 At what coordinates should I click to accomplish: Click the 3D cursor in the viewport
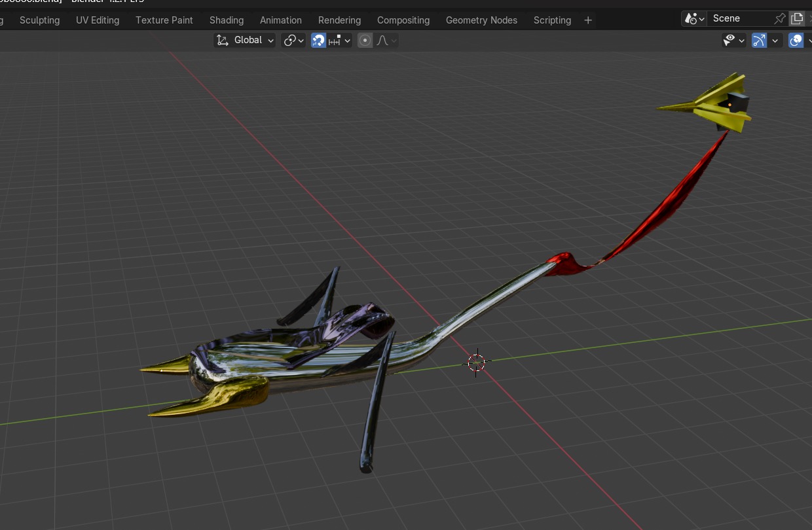(477, 362)
